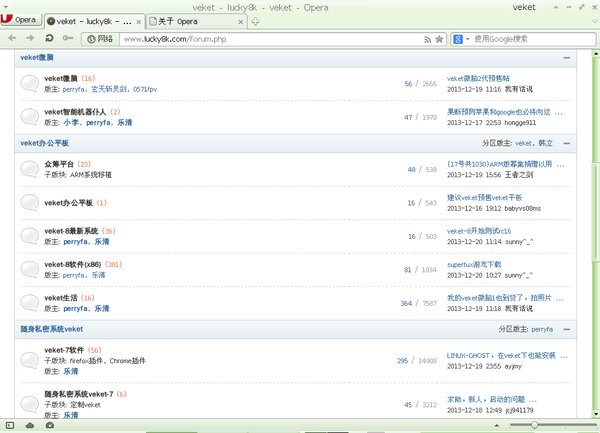Open the ARM系统移植 sub-forum link
This screenshot has height=433, width=600.
(x=91, y=175)
